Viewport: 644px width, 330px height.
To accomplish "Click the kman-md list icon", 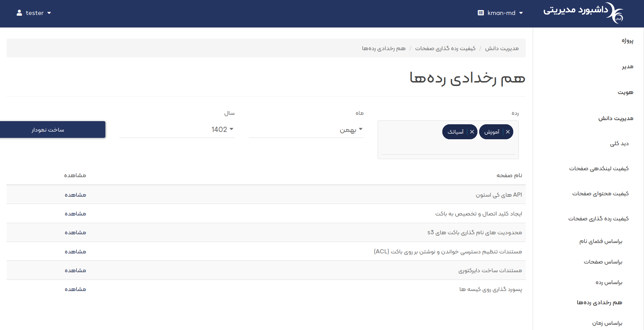I will coord(481,13).
